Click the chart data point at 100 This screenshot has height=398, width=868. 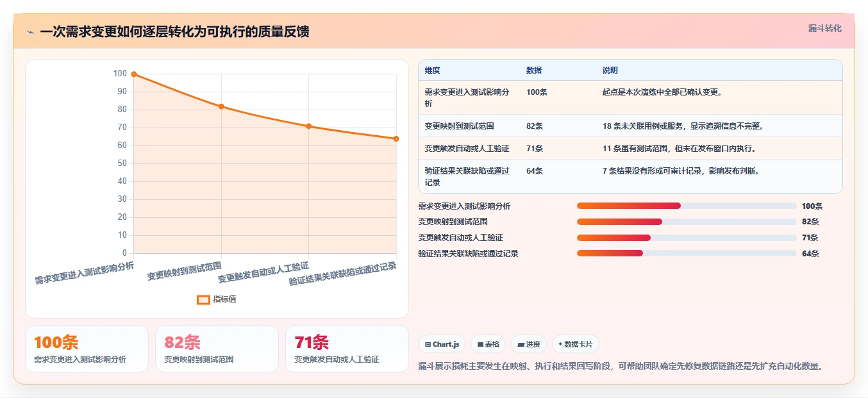point(134,74)
